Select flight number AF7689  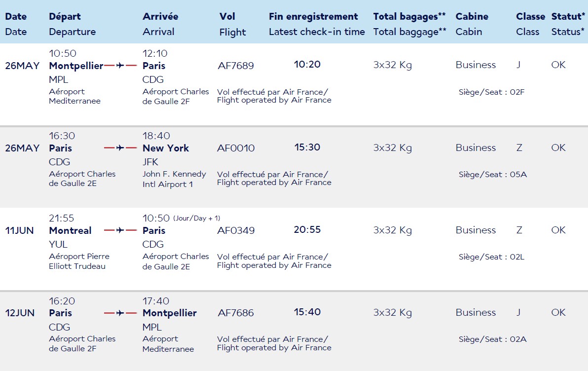pos(236,66)
